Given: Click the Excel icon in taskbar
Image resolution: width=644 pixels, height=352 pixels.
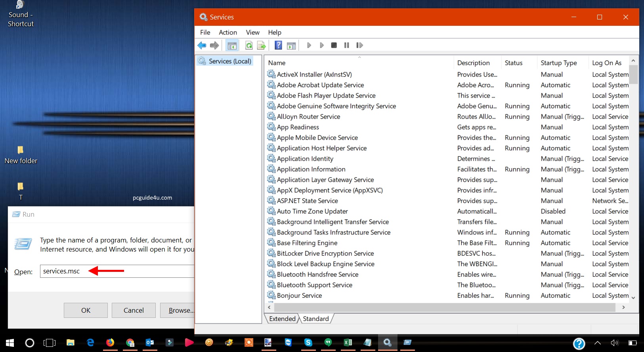Looking at the screenshot, I should pyautogui.click(x=348, y=342).
